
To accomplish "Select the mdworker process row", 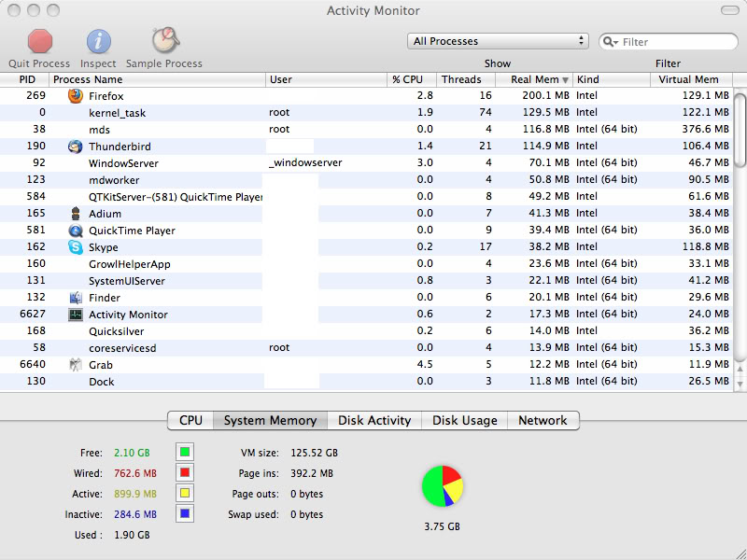I will point(366,180).
